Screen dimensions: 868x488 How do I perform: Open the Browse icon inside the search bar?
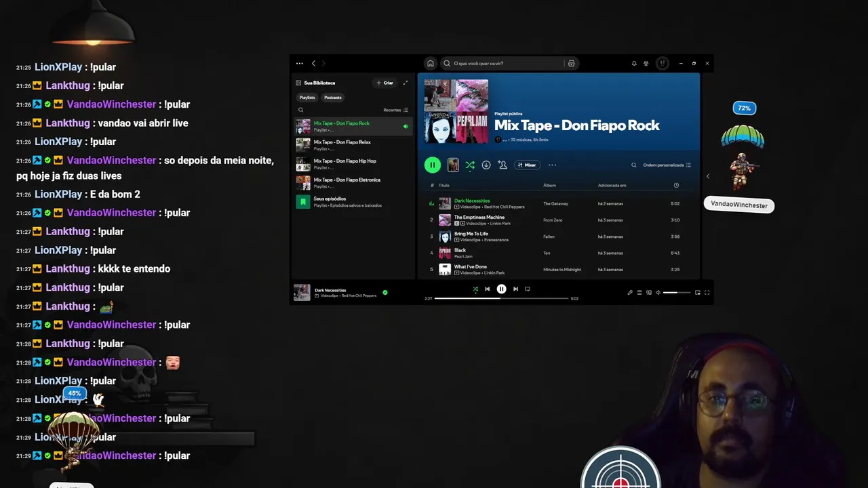coord(571,63)
